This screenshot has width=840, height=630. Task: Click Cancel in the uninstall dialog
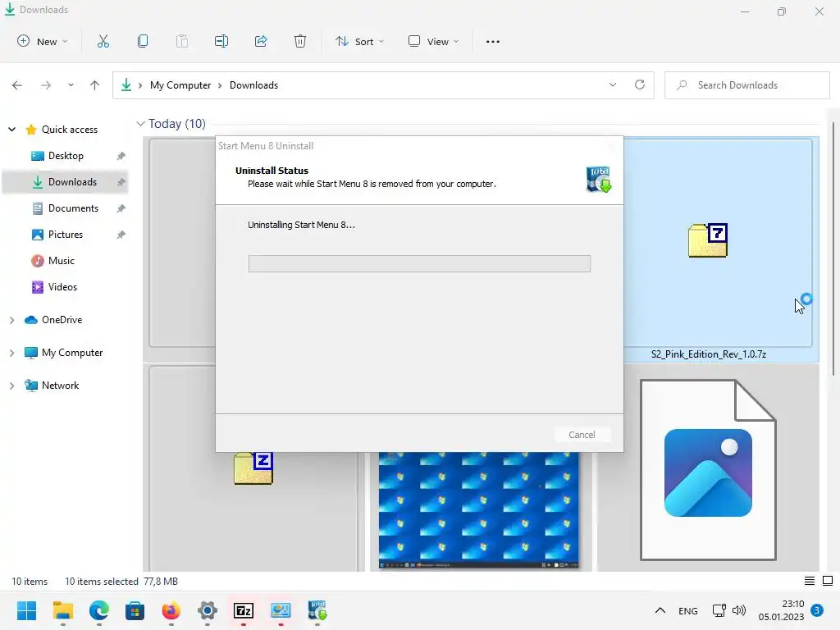[582, 435]
